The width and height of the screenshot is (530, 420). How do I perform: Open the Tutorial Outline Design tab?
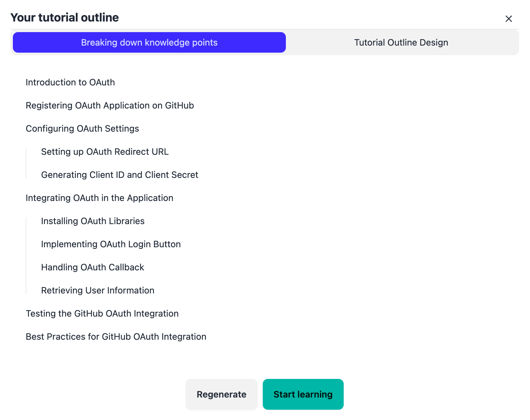[401, 42]
